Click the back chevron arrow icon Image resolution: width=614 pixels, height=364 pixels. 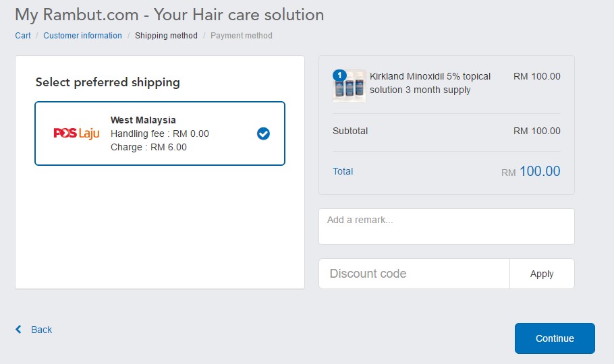[x=18, y=329]
